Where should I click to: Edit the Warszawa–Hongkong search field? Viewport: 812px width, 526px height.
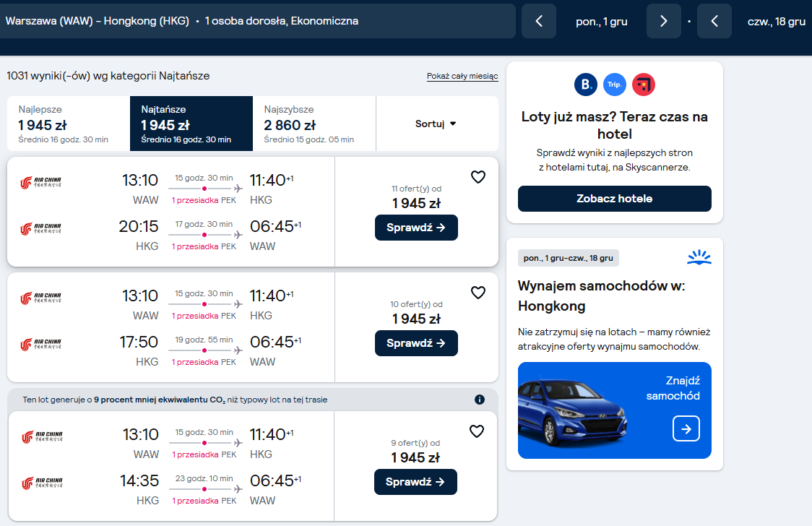(258, 21)
